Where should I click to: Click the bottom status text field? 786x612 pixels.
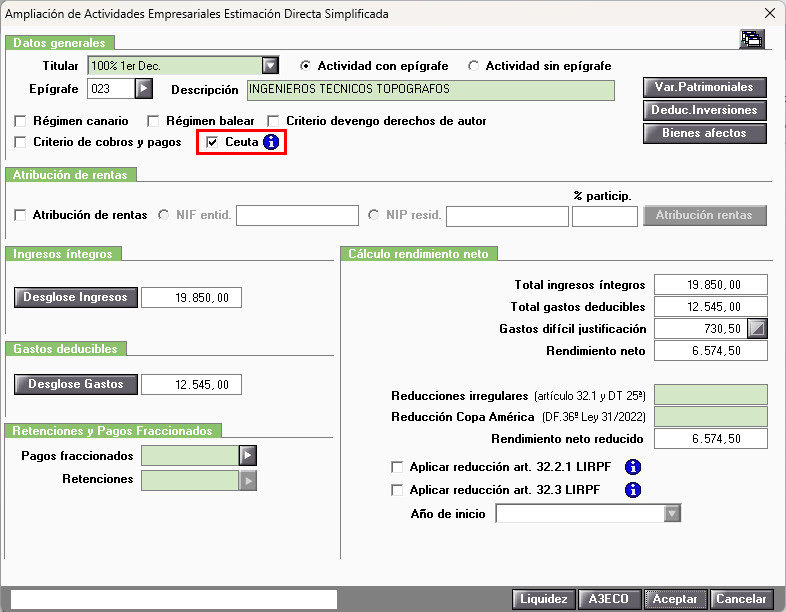[174, 599]
